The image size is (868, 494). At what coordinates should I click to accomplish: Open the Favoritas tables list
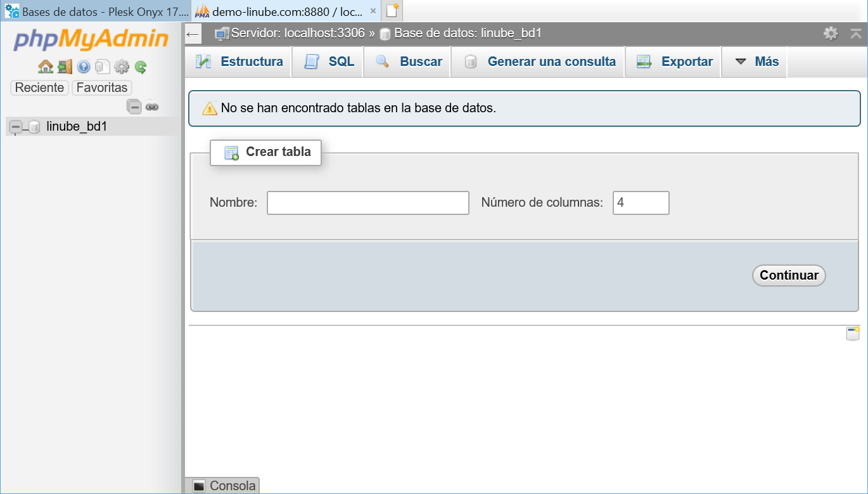[x=102, y=88]
